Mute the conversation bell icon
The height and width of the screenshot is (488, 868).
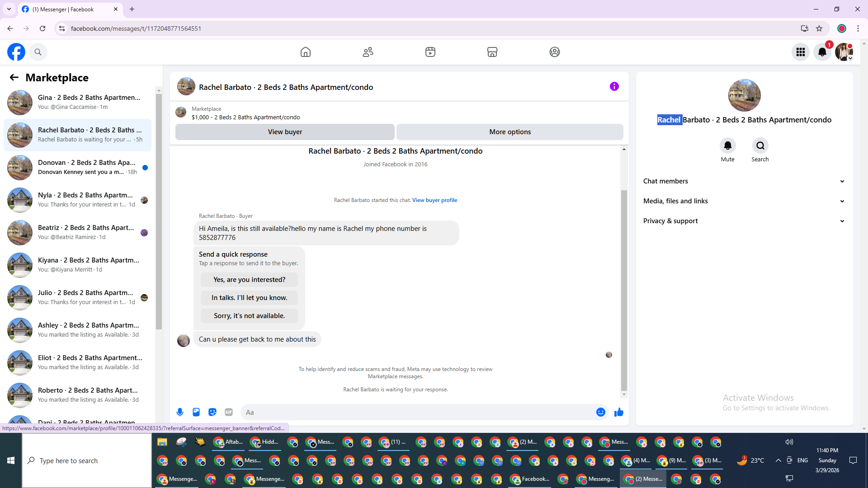(728, 145)
